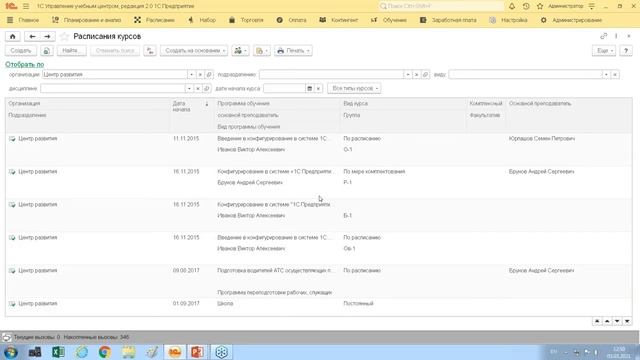The height and width of the screenshot is (360, 640).
Task: Clear the виду filter with the x
Action: tap(615, 75)
